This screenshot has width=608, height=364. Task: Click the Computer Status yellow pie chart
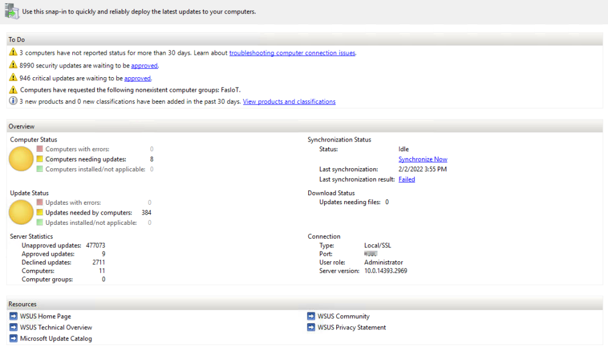21,159
